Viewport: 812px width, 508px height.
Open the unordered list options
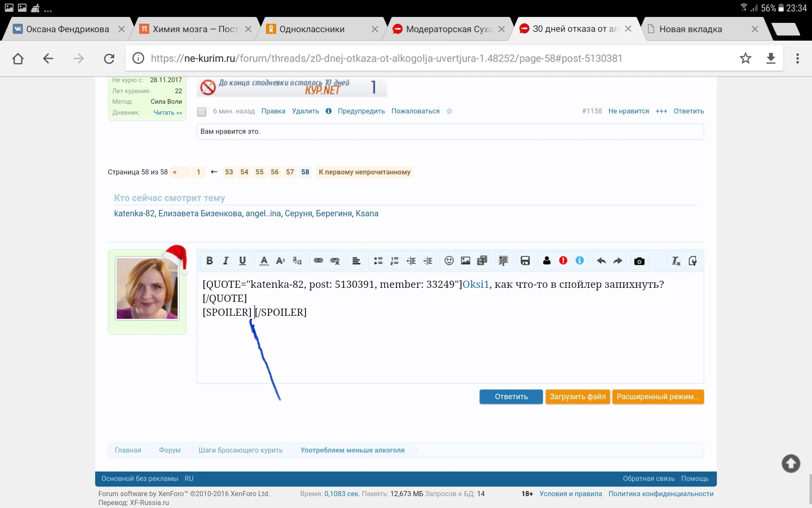[x=378, y=260]
